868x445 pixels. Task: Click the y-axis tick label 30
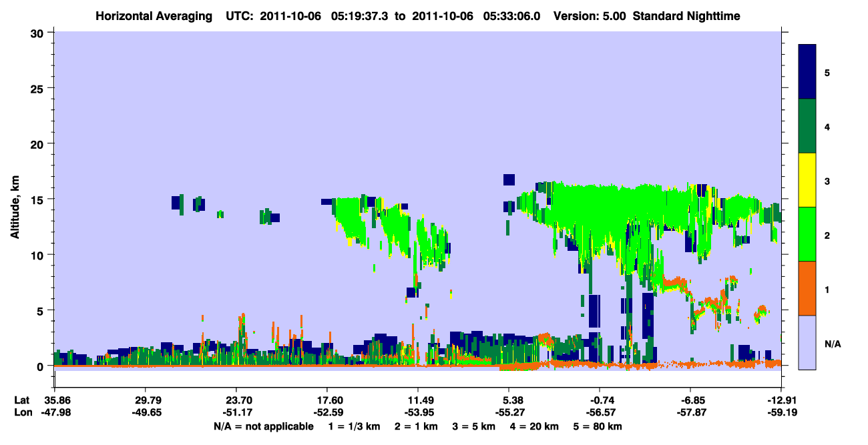click(39, 33)
